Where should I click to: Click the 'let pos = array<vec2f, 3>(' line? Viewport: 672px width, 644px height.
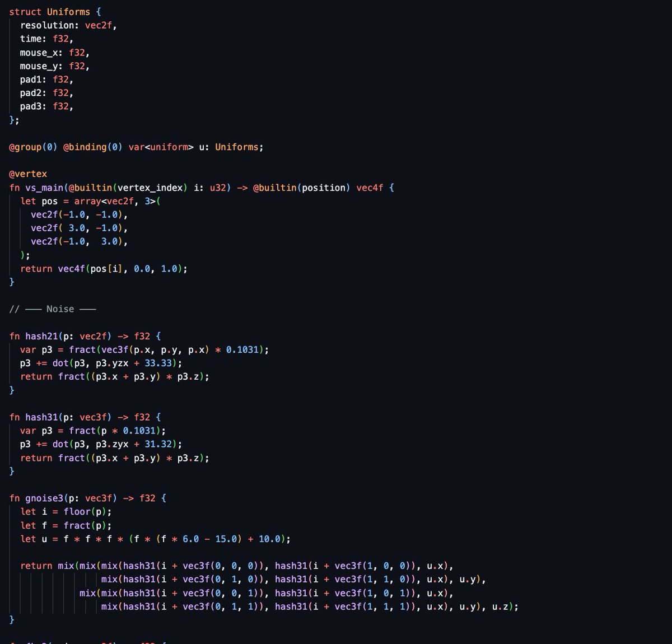point(90,201)
